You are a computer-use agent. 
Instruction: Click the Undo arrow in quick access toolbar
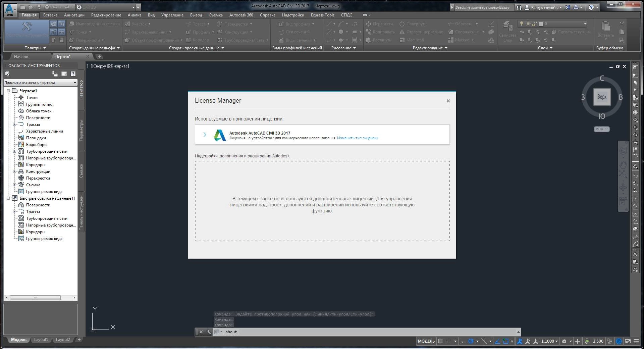click(x=55, y=7)
